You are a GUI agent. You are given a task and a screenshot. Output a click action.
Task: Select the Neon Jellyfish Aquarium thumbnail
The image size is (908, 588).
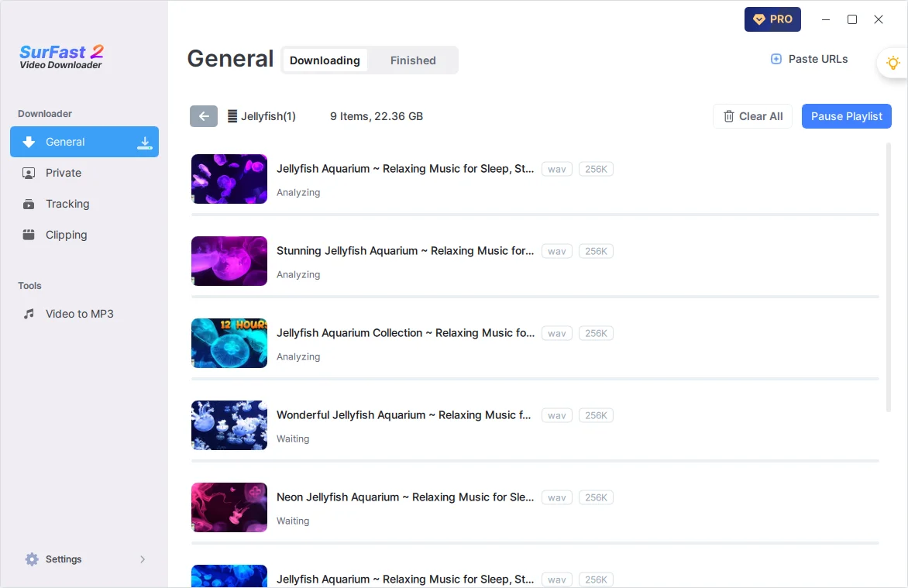coord(229,507)
